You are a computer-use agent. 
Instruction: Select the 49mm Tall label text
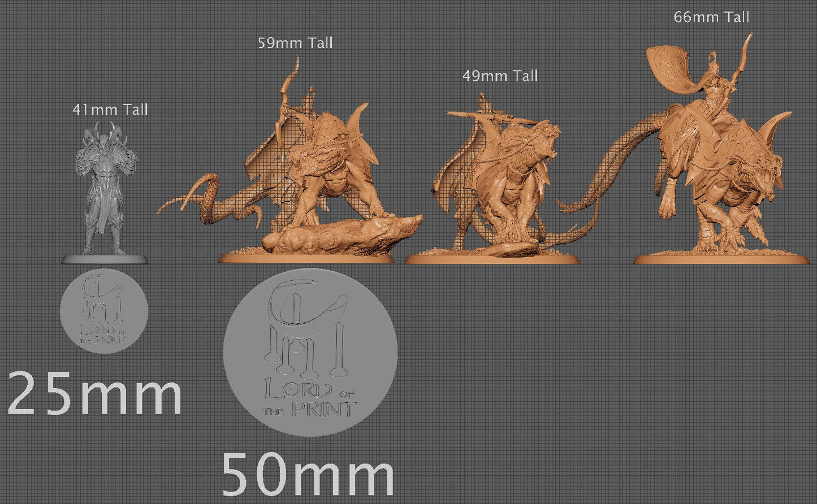500,76
